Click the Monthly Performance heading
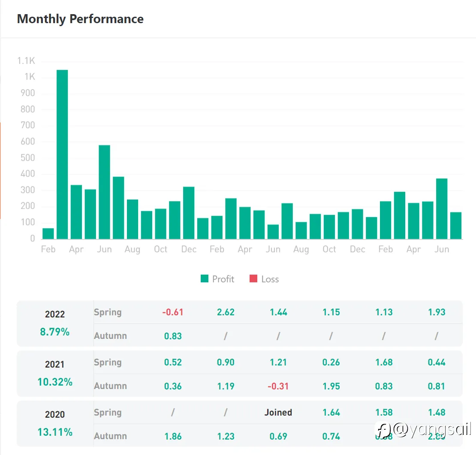The width and height of the screenshot is (476, 455). tap(80, 19)
